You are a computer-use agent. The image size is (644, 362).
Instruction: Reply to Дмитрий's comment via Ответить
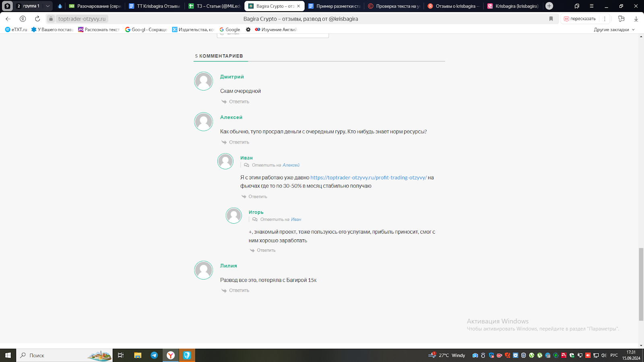click(x=235, y=102)
